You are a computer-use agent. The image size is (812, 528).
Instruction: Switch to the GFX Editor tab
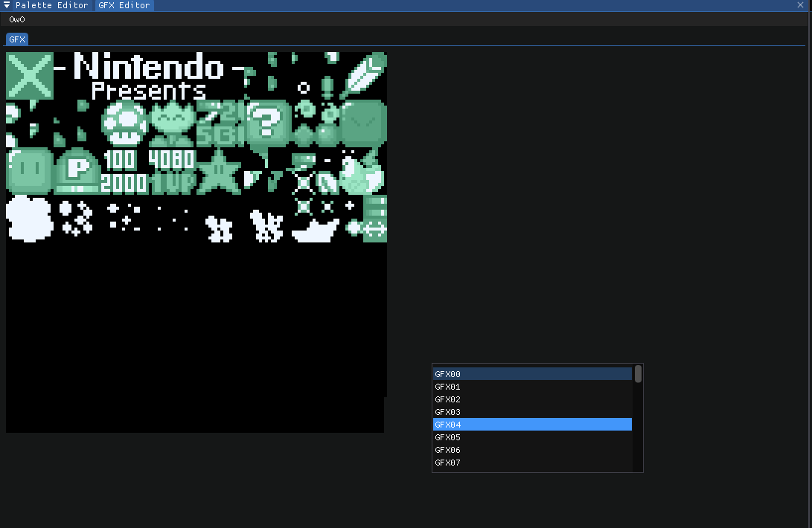(124, 4)
